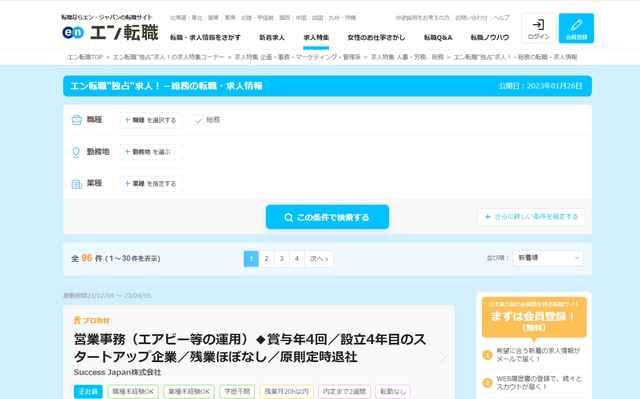Go to results page 4
Viewport: 640px width, 399px height.
point(297,259)
